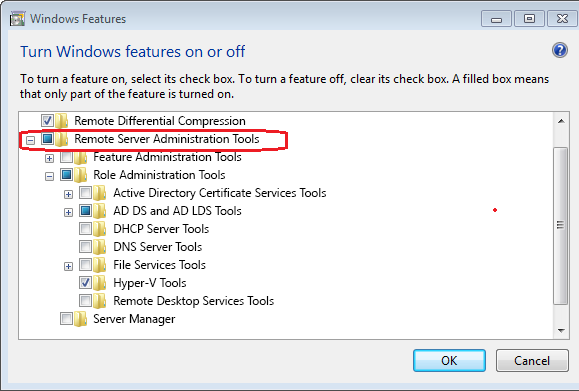Uncheck the Hyper-V Tools checkbox
The image size is (579, 391).
85,282
